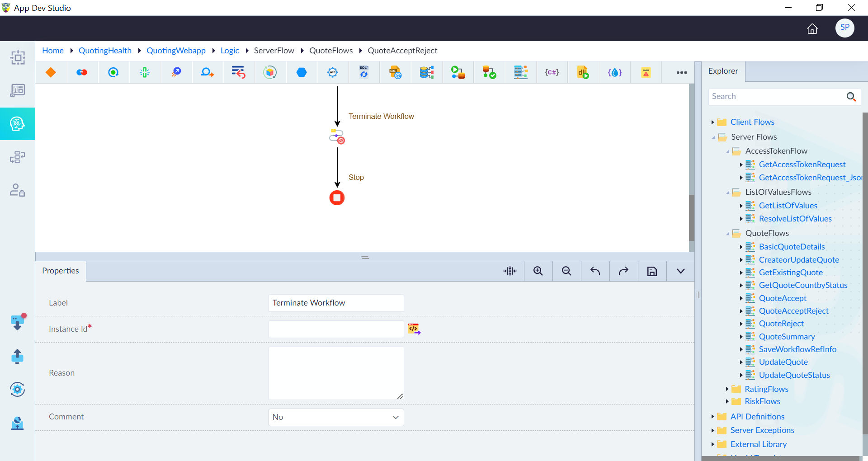
Task: Select the Properties tab
Action: (x=61, y=271)
